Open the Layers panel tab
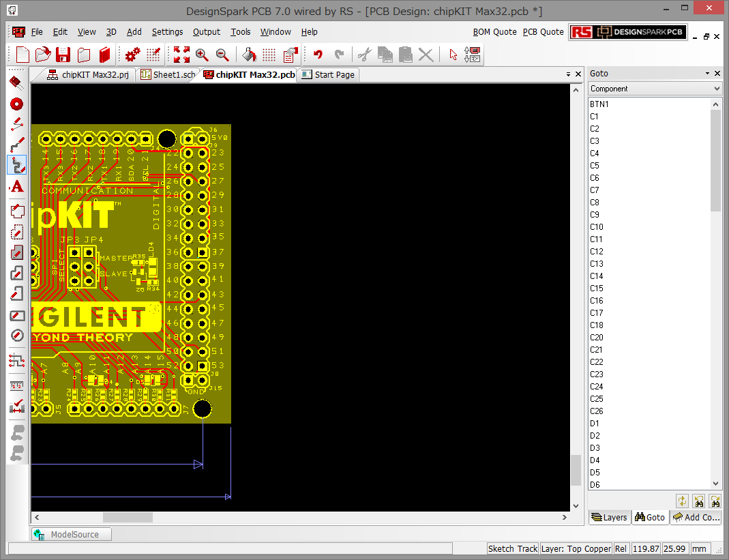 click(x=610, y=517)
